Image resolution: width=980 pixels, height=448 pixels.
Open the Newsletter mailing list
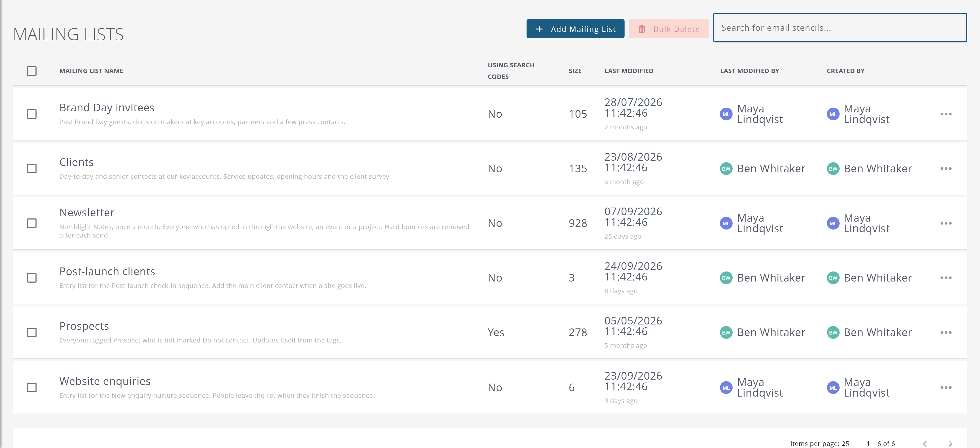coord(87,212)
